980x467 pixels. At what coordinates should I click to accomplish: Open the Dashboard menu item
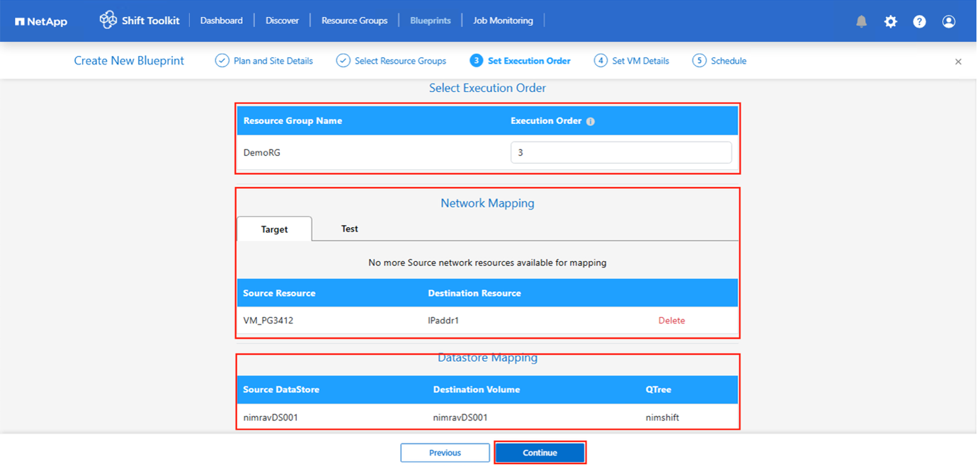pos(221,21)
